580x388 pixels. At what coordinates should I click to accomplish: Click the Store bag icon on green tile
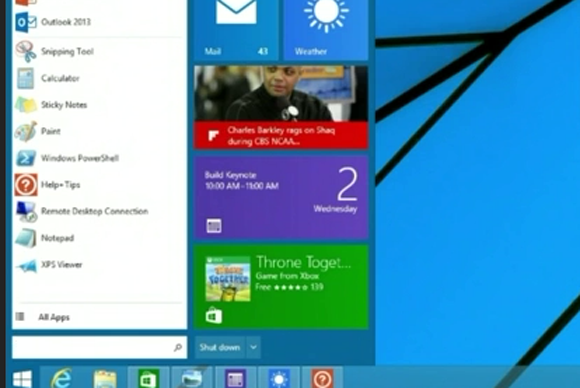214,316
